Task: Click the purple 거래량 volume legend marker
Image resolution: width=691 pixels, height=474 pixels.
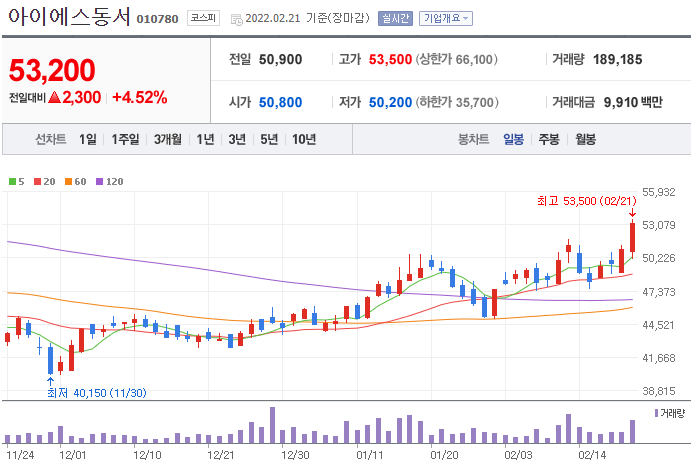Action: tap(656, 413)
